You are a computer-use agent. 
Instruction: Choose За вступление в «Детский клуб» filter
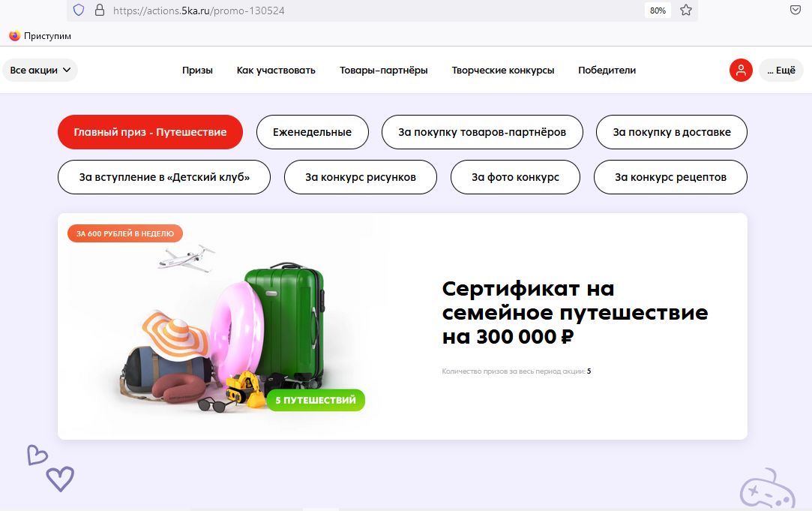163,177
